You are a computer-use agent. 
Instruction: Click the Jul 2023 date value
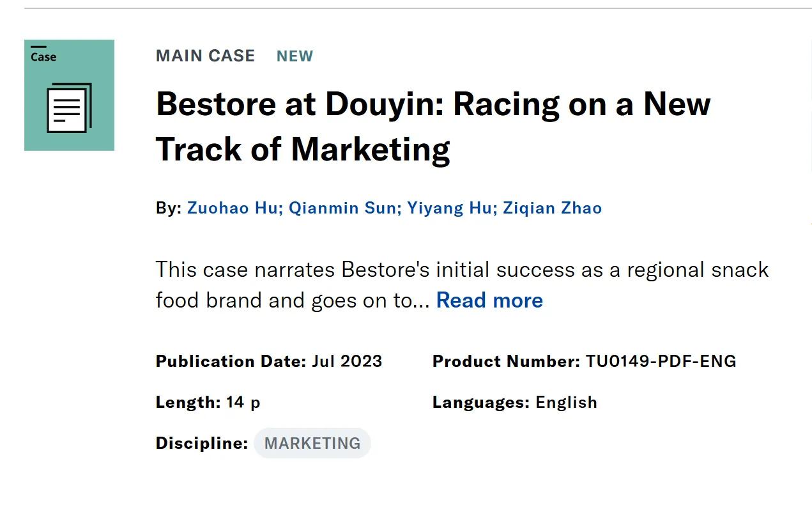pos(347,361)
